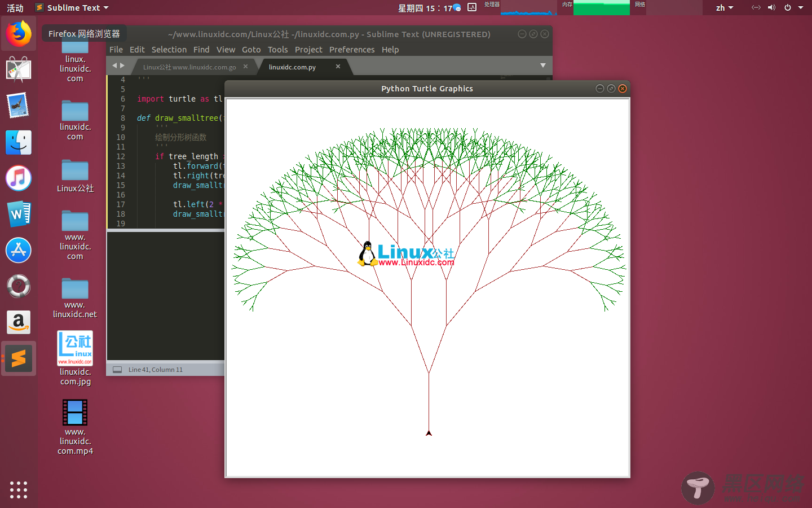The width and height of the screenshot is (812, 508).
Task: Open the App Store style dock icon
Action: coord(19,250)
